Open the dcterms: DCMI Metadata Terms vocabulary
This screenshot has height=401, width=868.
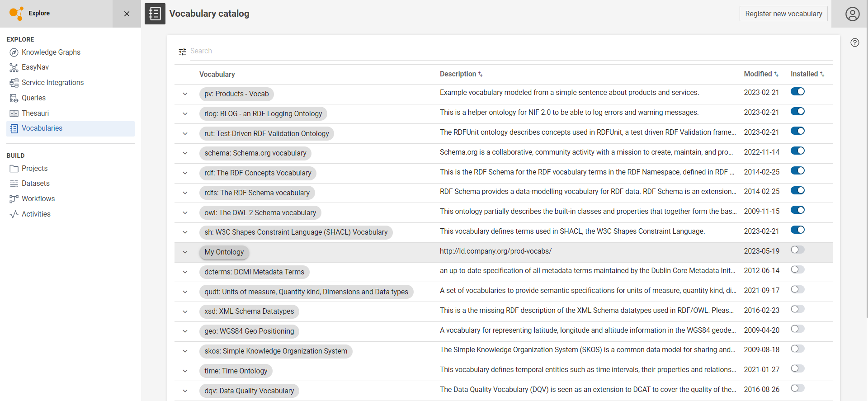coord(254,272)
